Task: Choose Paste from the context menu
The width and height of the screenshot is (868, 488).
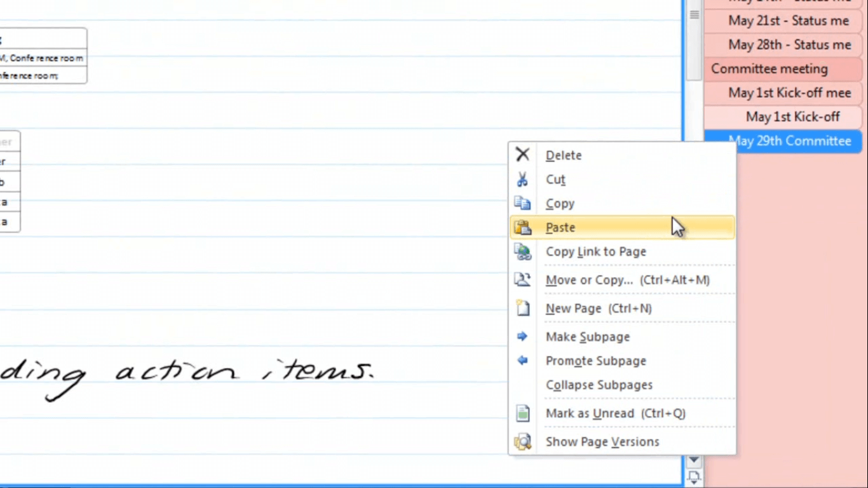Action: pos(560,227)
